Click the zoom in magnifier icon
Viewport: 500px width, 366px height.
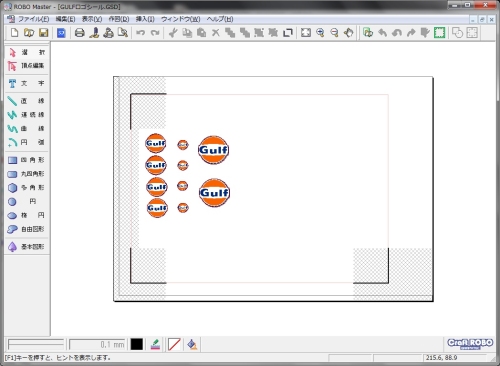pyautogui.click(x=320, y=33)
